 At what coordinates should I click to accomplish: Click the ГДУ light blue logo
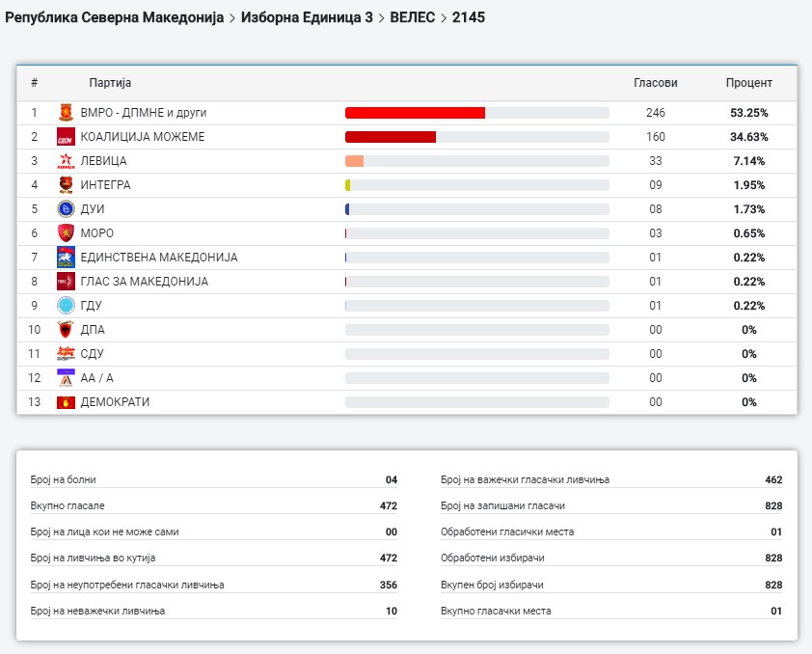(66, 306)
